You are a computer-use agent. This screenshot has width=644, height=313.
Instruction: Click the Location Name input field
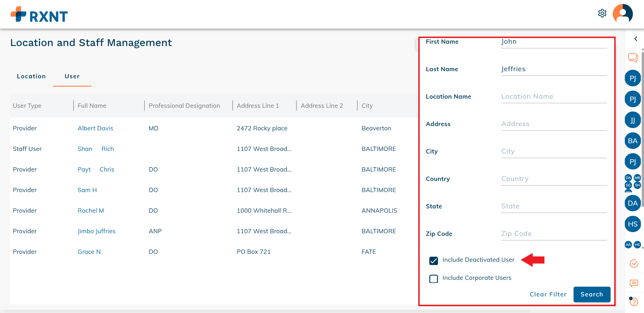coord(554,97)
